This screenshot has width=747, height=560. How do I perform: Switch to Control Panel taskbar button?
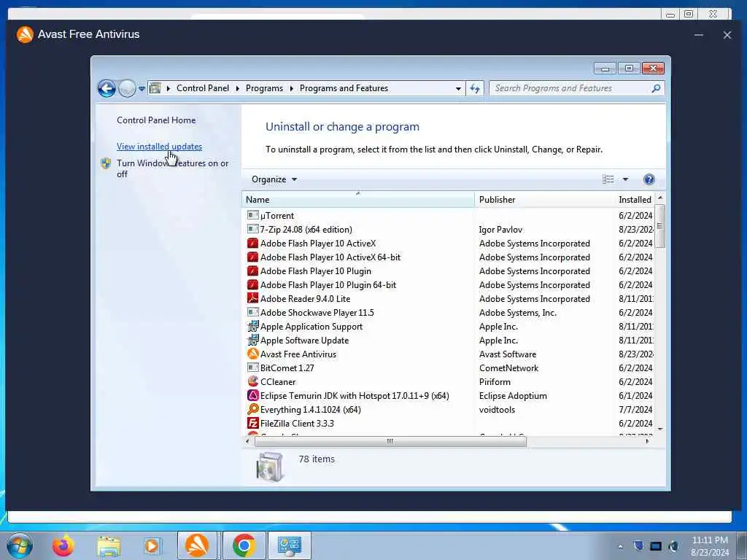coord(289,545)
